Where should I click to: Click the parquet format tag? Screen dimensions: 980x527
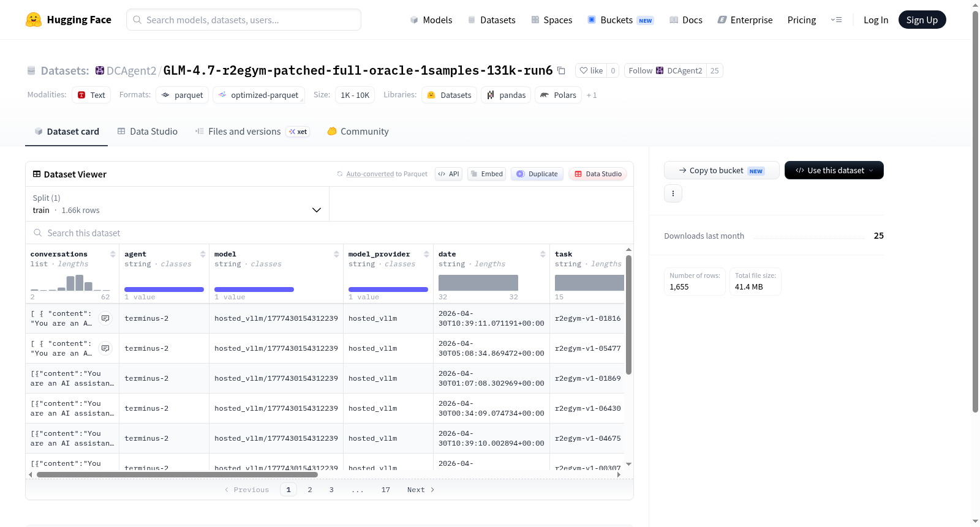(183, 95)
